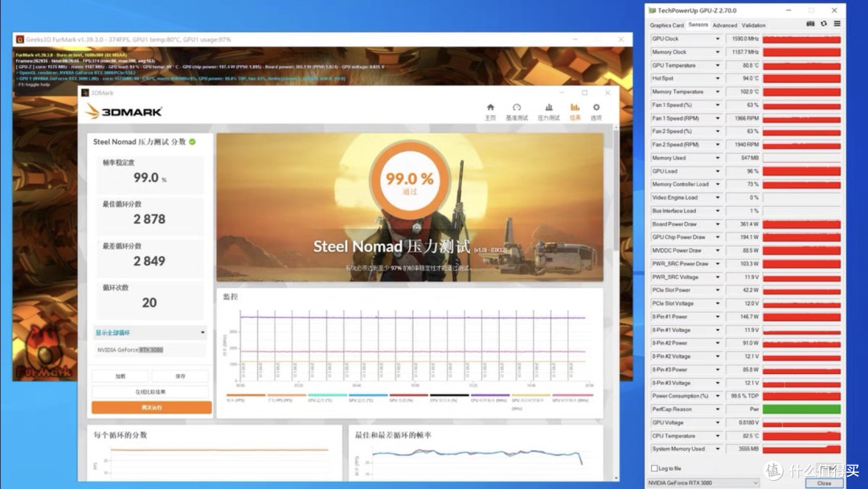
Task: Open the 3DMark benchmarks (基准测试) gauge icon
Action: click(517, 108)
